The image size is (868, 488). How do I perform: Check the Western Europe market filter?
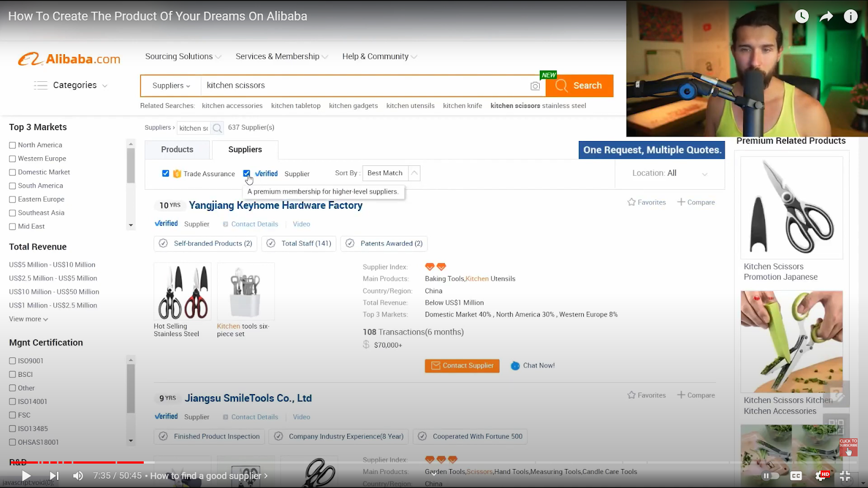(x=12, y=159)
